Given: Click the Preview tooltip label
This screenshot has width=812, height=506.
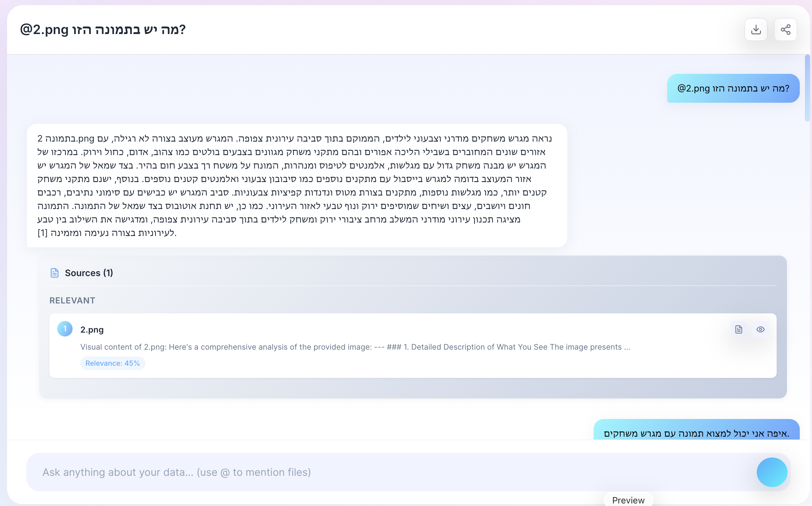Looking at the screenshot, I should (x=628, y=500).
